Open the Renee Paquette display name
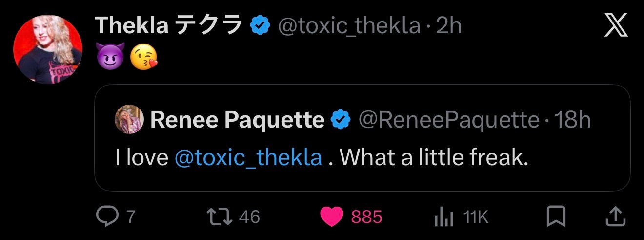This screenshot has width=644, height=240. point(237,120)
